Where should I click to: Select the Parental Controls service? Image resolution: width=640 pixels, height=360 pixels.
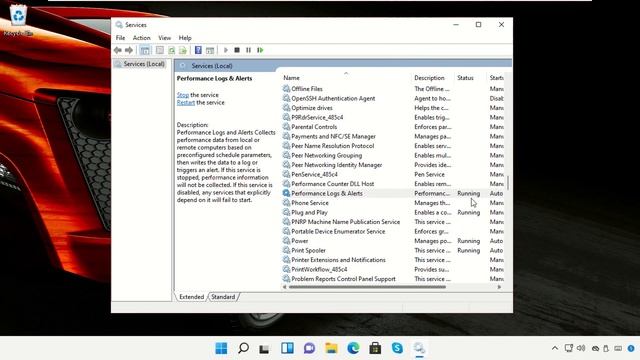click(314, 127)
